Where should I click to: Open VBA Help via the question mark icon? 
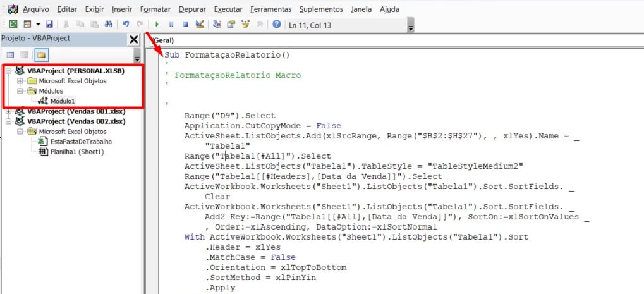(x=277, y=24)
